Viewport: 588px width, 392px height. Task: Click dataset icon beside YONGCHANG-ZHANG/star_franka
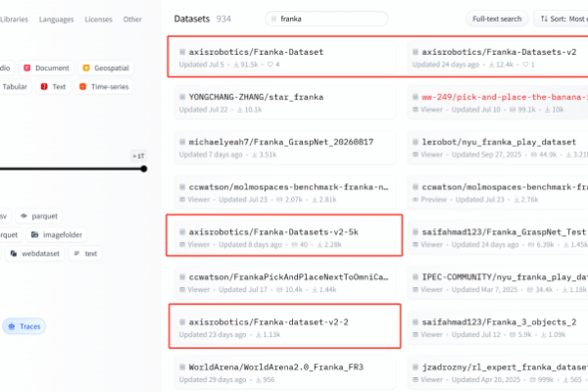pos(182,97)
